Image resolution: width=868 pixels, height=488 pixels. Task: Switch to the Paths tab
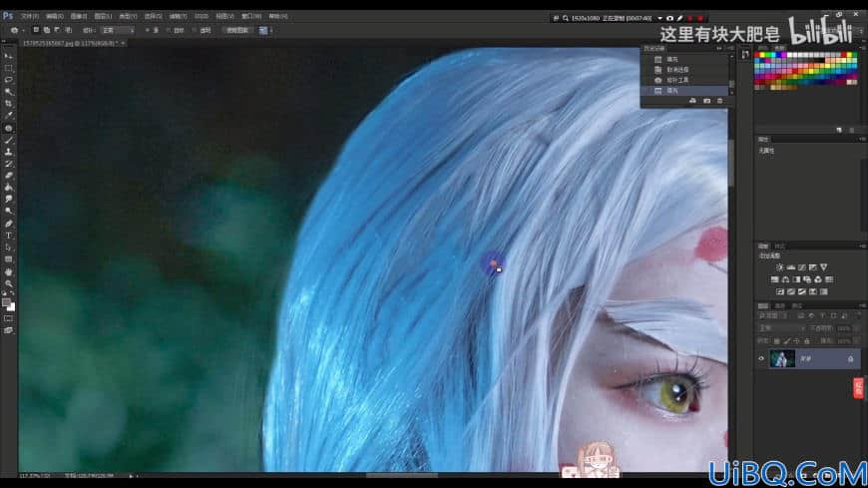(797, 305)
